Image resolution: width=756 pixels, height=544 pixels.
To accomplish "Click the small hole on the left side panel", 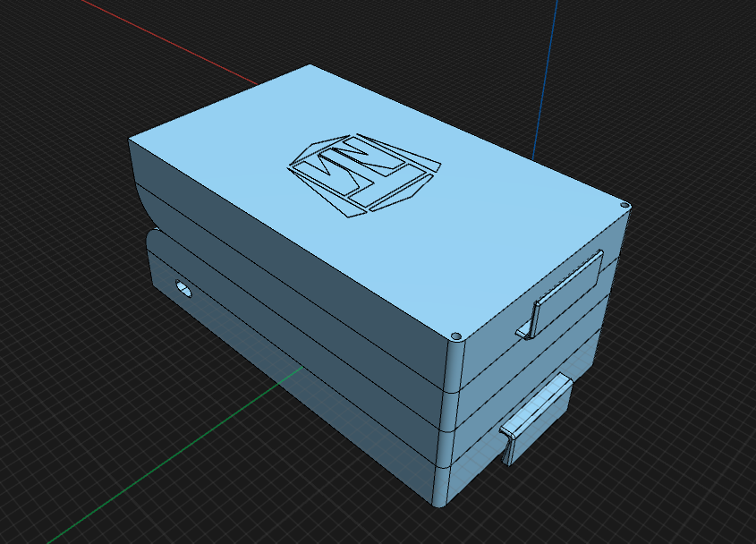I will [x=183, y=288].
